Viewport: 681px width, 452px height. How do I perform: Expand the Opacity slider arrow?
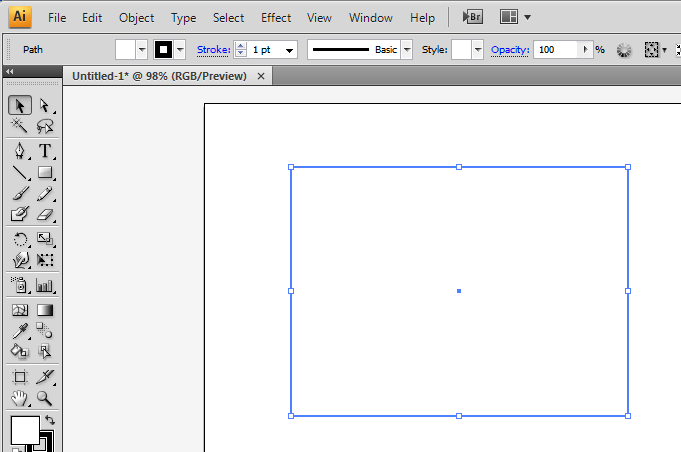tap(585, 49)
